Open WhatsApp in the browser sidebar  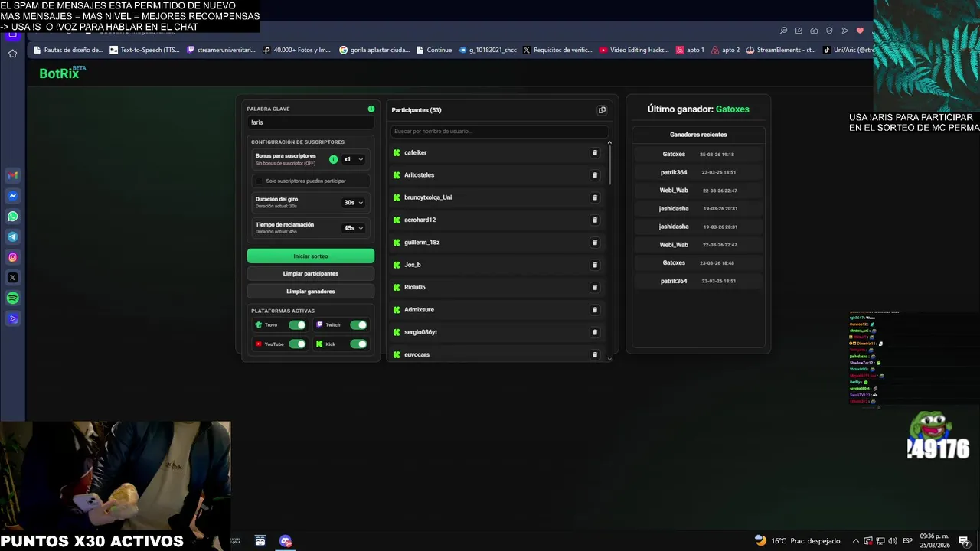tap(12, 217)
